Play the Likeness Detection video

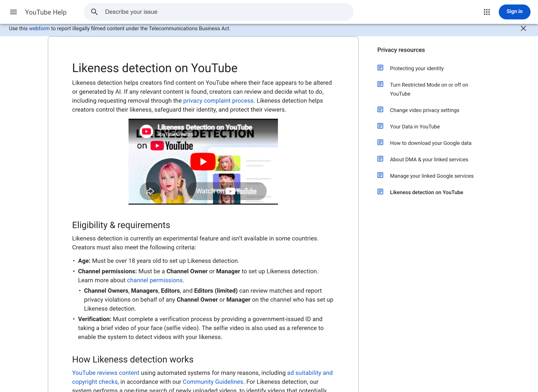click(x=203, y=162)
